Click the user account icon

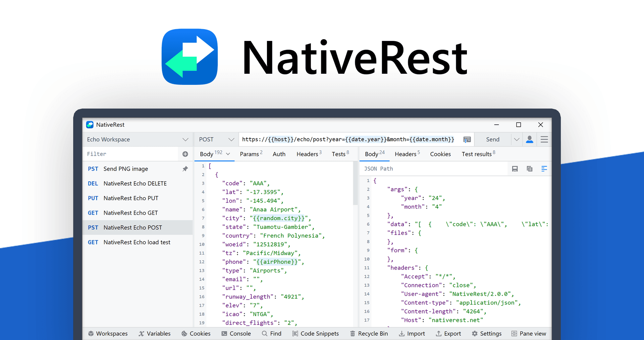(529, 139)
